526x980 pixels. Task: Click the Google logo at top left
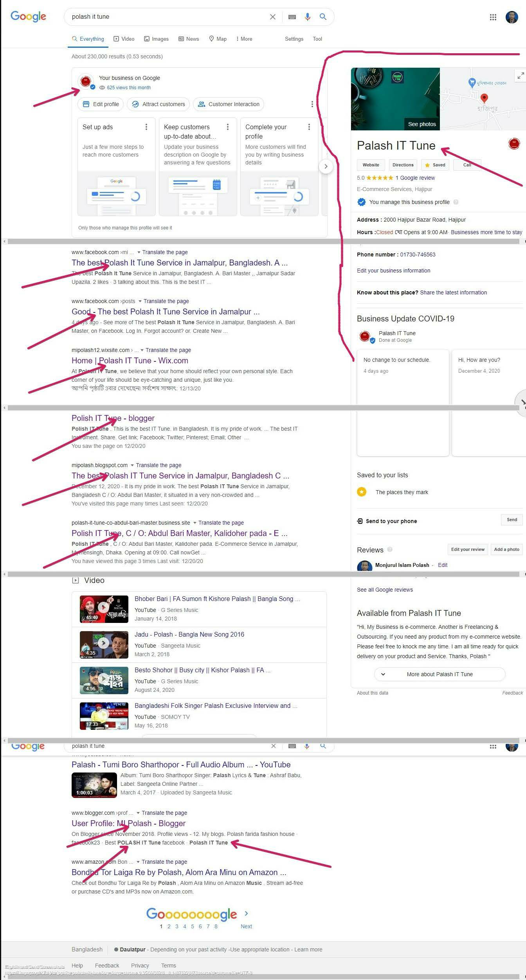[28, 16]
